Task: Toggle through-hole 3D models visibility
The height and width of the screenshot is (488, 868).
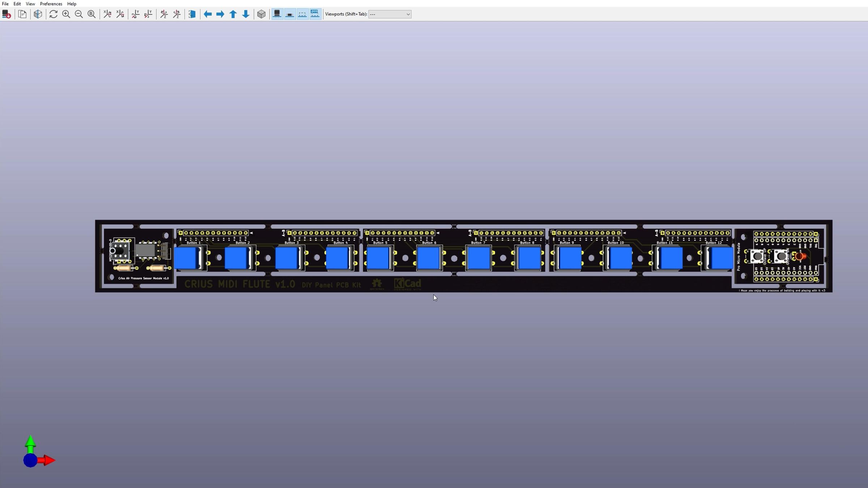Action: (x=277, y=14)
